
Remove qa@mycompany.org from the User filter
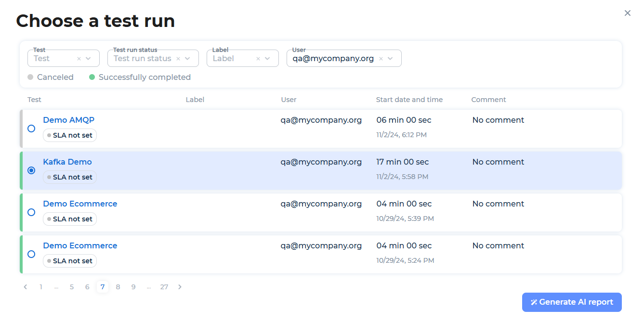[x=381, y=59]
